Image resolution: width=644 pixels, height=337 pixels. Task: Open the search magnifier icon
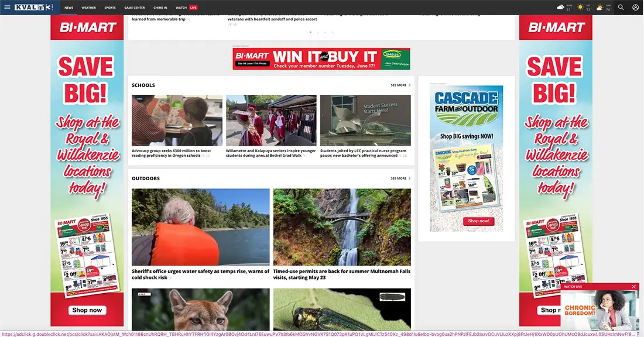click(621, 8)
